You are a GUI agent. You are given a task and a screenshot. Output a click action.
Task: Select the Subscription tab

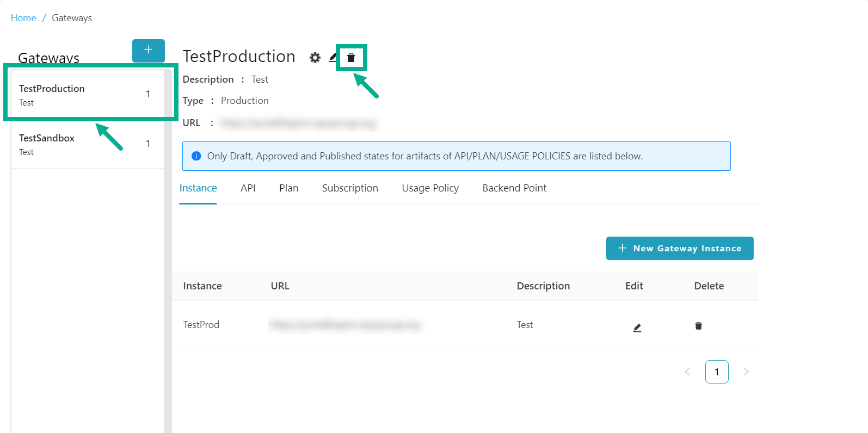[350, 188]
